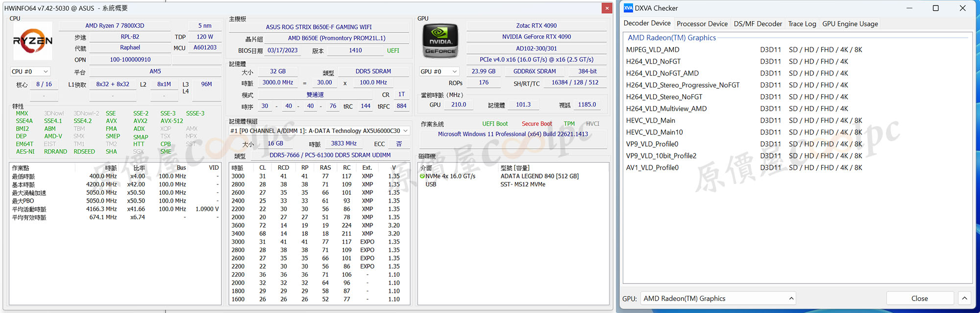The width and height of the screenshot is (980, 313).
Task: Click the AD102-300/301 GPU codename
Action: [x=536, y=49]
